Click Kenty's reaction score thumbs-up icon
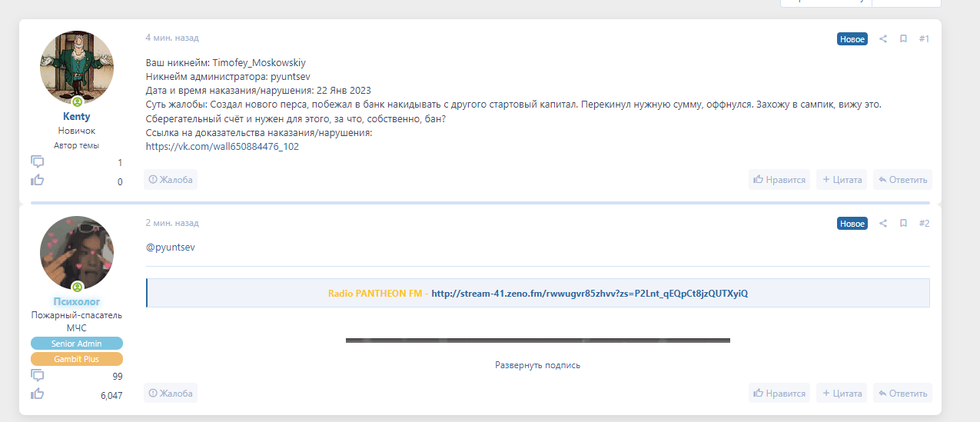Image resolution: width=980 pixels, height=422 pixels. click(37, 181)
